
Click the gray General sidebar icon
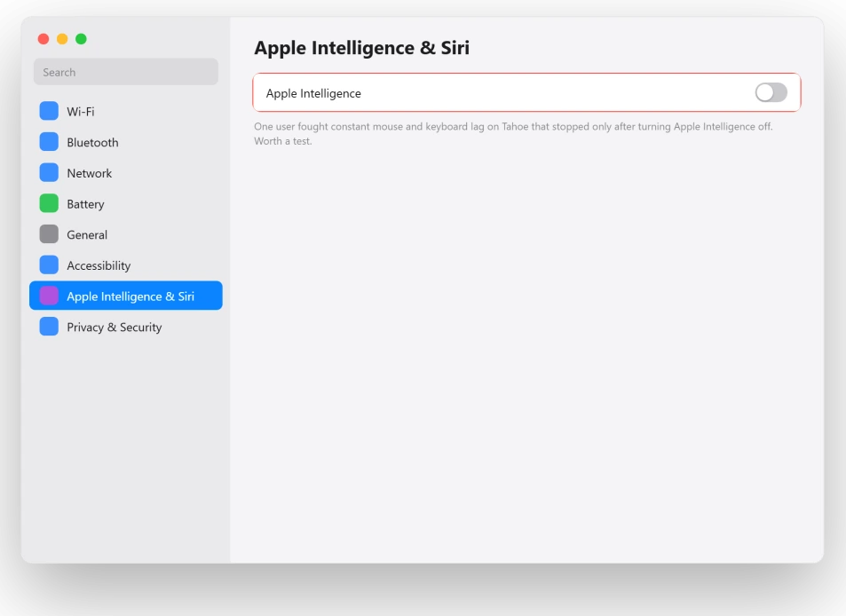coord(49,234)
